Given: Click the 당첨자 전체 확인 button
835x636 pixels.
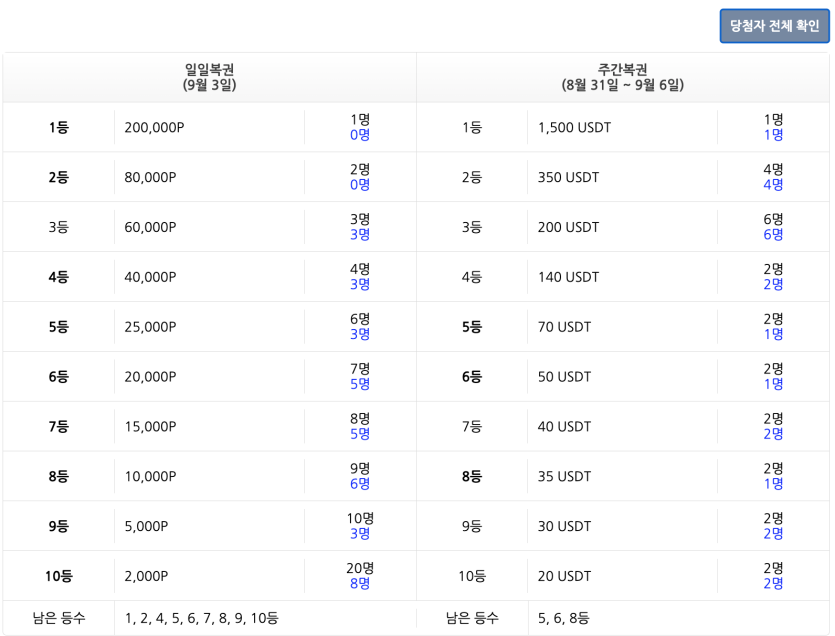Looking at the screenshot, I should point(774,26).
